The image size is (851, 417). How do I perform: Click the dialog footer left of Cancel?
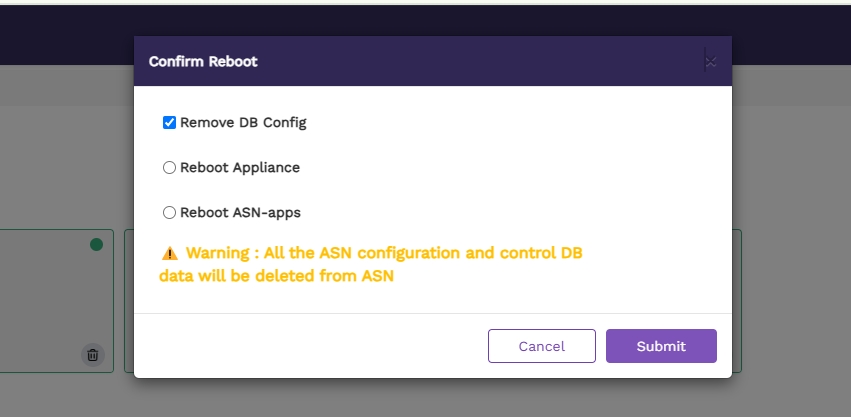point(300,346)
